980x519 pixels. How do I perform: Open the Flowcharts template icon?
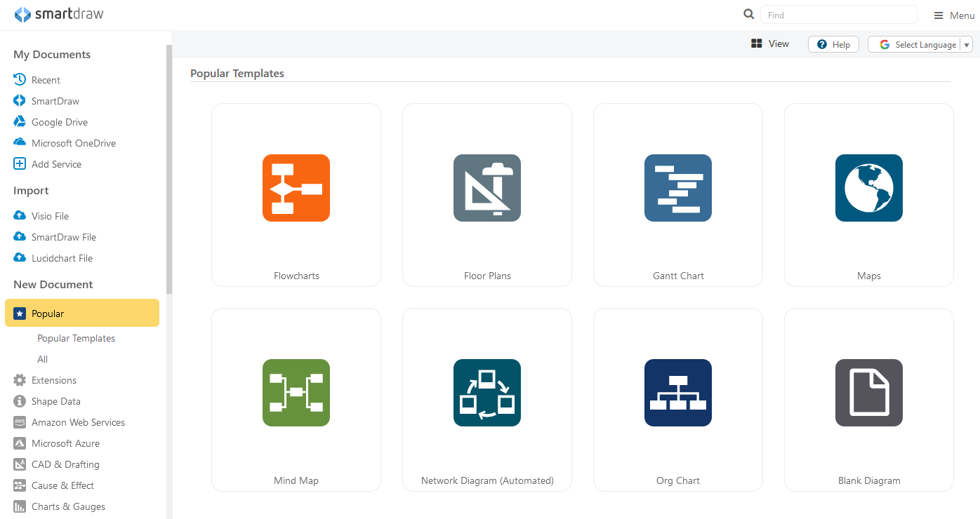(x=296, y=188)
